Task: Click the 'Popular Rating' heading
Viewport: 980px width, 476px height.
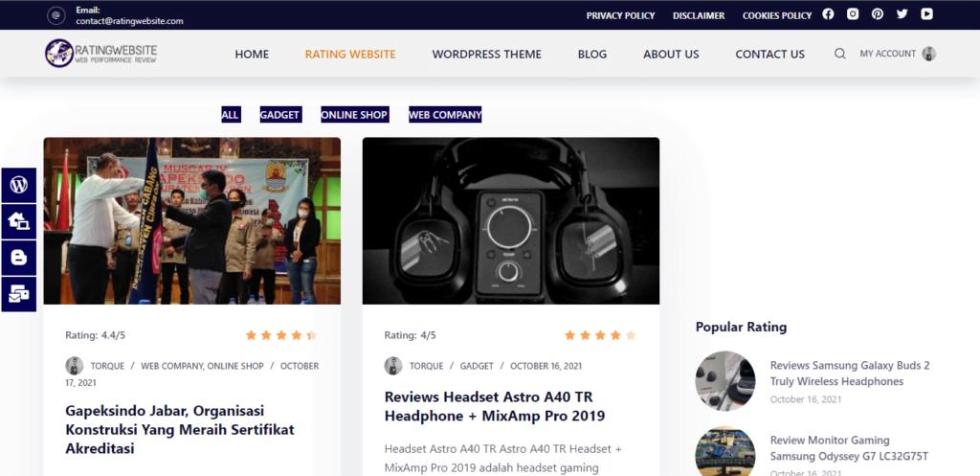Action: tap(742, 327)
